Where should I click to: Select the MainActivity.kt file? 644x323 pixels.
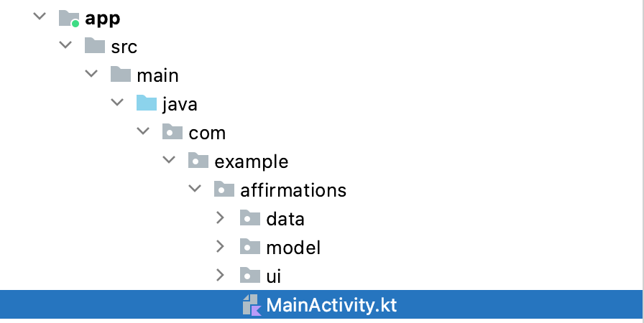click(x=331, y=305)
